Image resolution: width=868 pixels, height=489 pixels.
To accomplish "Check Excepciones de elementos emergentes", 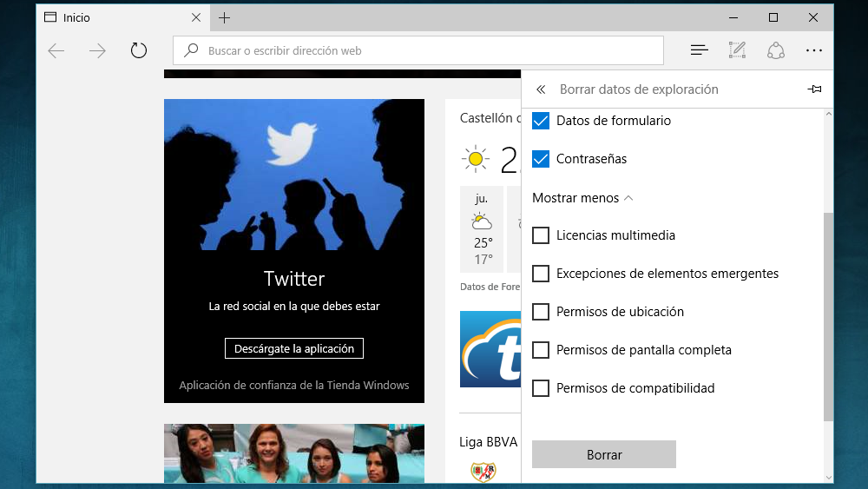I will 541,274.
